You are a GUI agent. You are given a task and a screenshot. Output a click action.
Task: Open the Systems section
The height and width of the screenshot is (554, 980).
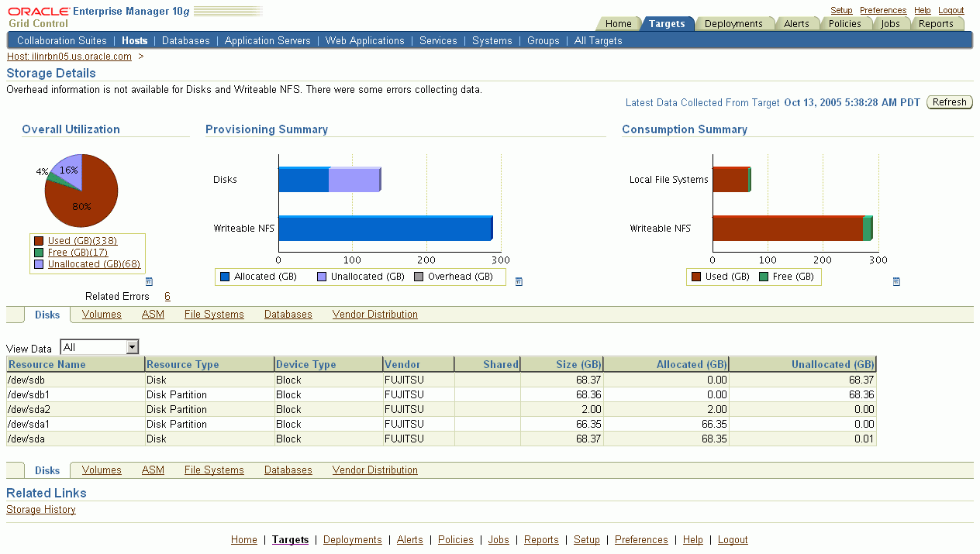[492, 40]
